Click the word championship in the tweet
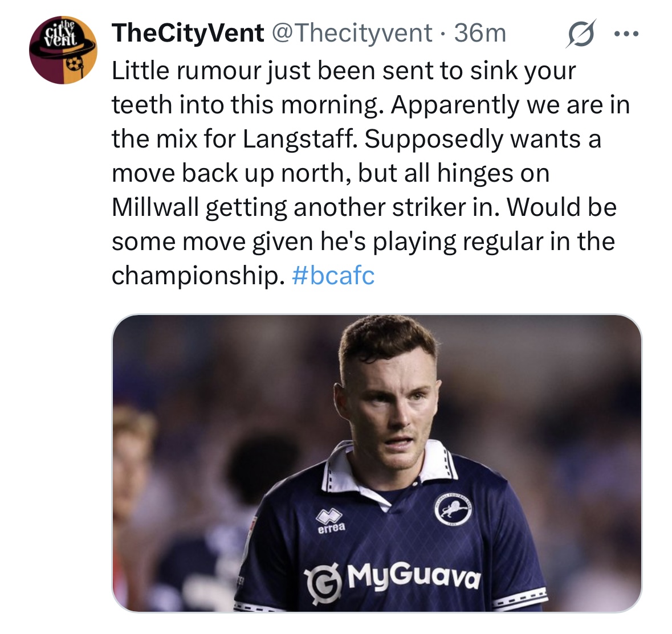 point(198,275)
